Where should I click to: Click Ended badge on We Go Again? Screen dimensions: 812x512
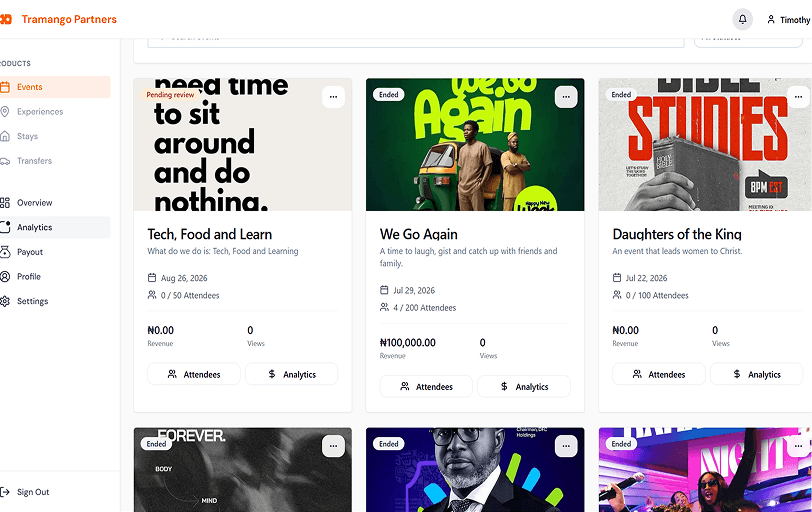(389, 95)
